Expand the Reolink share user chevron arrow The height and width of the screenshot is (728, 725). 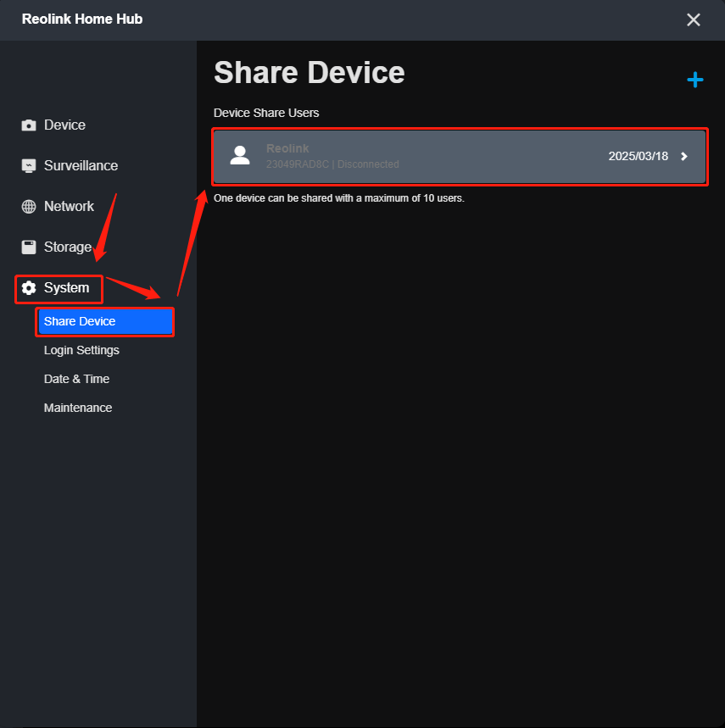tap(684, 157)
